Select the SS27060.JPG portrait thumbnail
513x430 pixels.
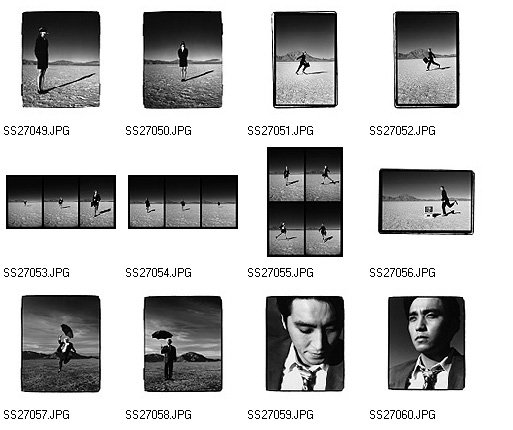427,343
